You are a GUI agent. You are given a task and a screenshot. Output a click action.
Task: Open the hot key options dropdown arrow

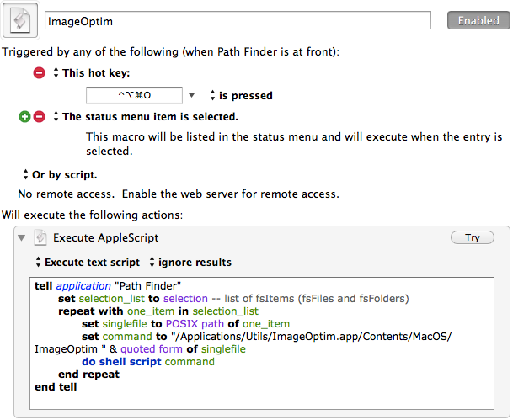tap(192, 95)
